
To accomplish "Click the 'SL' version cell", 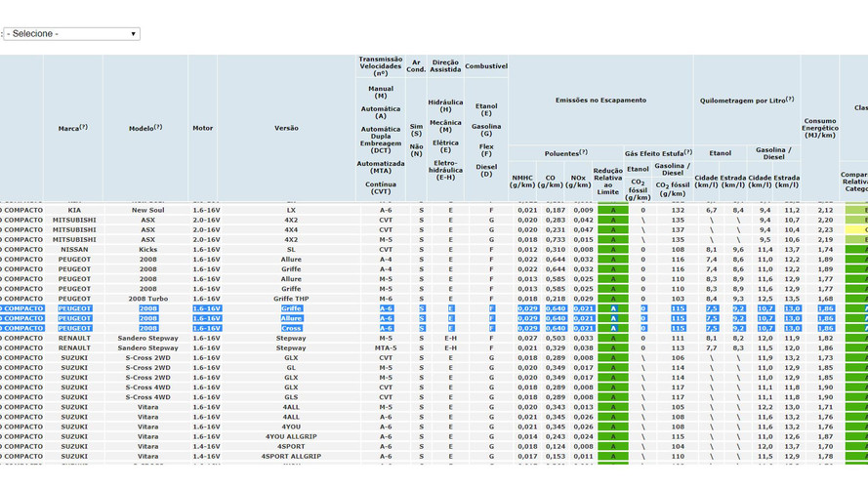I will click(x=291, y=250).
